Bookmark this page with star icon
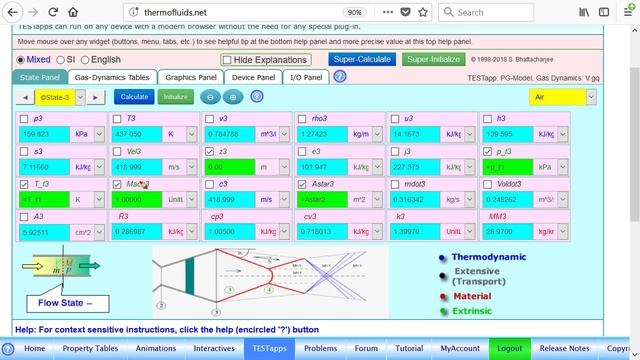Screen dimensions: 640x360 point(423,12)
